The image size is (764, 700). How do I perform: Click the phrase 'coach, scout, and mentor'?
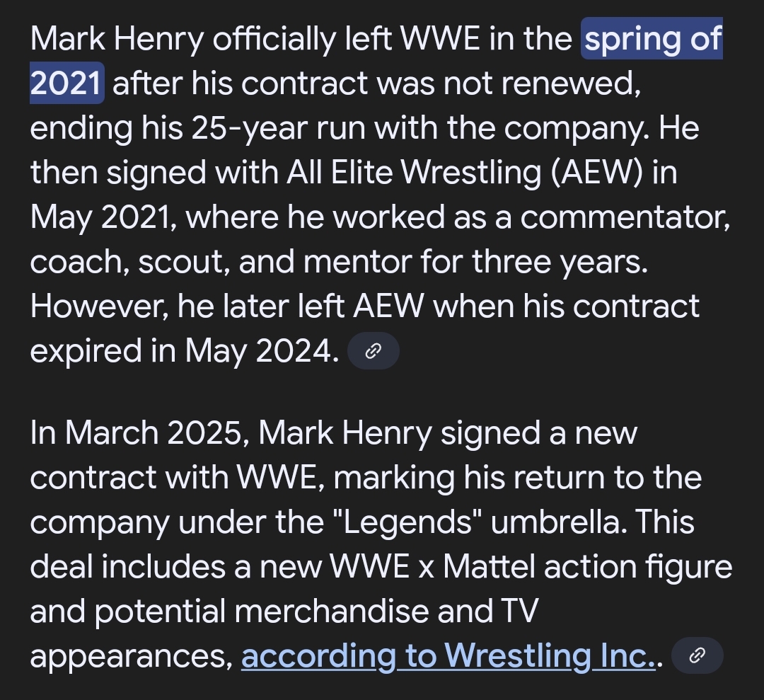point(221,262)
